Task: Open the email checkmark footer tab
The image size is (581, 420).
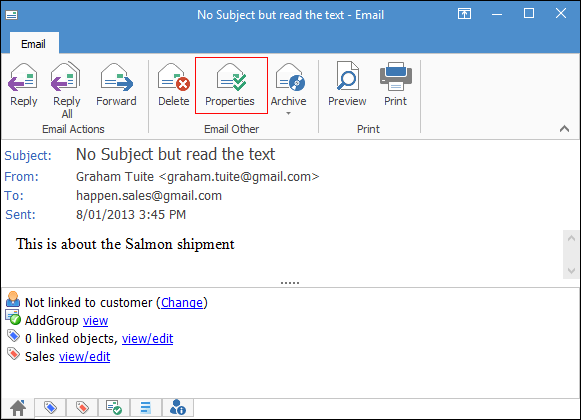Action: coord(114,408)
